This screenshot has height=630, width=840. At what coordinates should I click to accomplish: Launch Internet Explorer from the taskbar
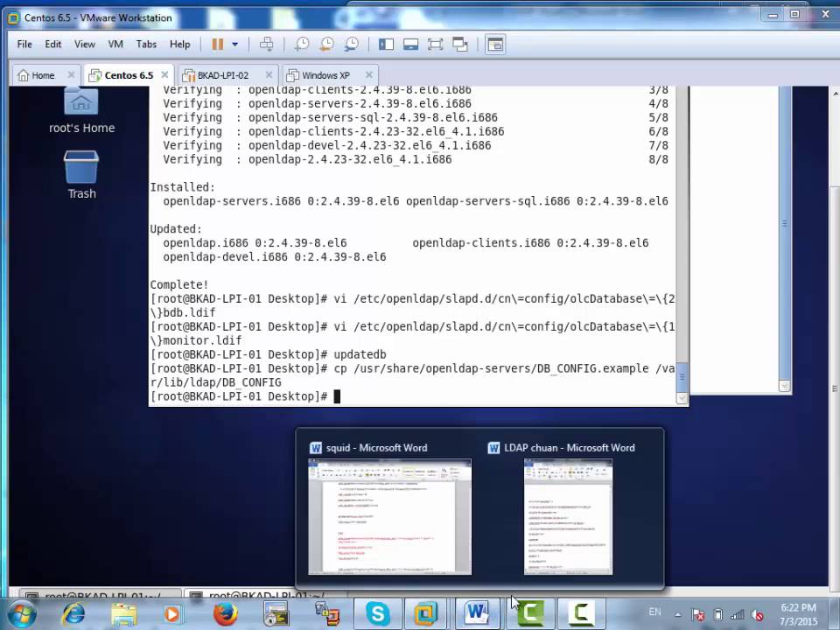coord(73,614)
